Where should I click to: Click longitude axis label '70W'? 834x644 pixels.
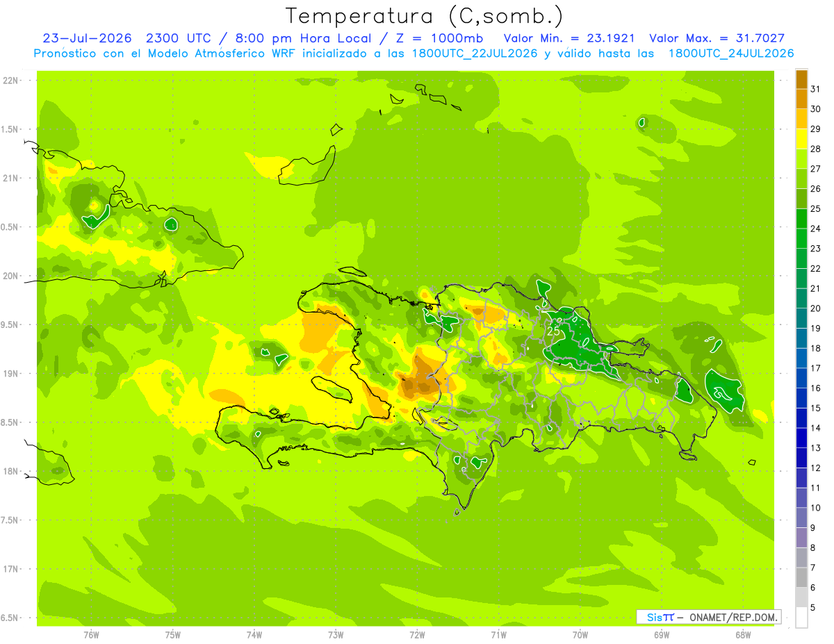[x=580, y=635]
